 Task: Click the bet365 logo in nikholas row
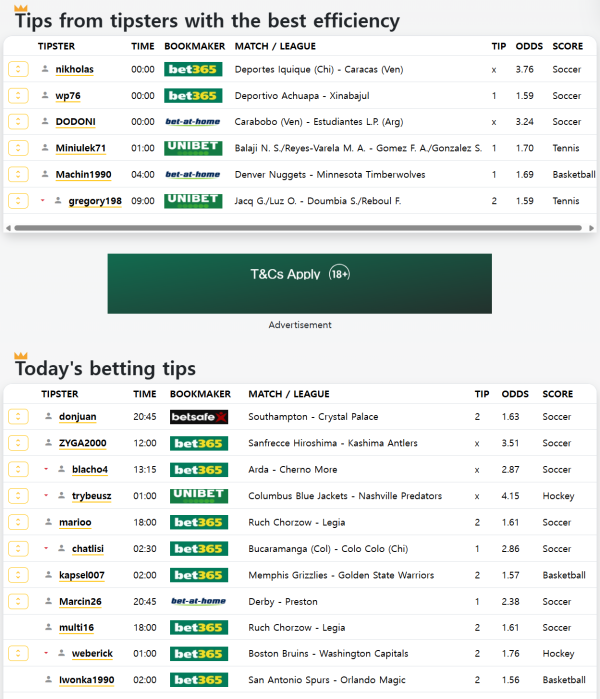[x=192, y=69]
